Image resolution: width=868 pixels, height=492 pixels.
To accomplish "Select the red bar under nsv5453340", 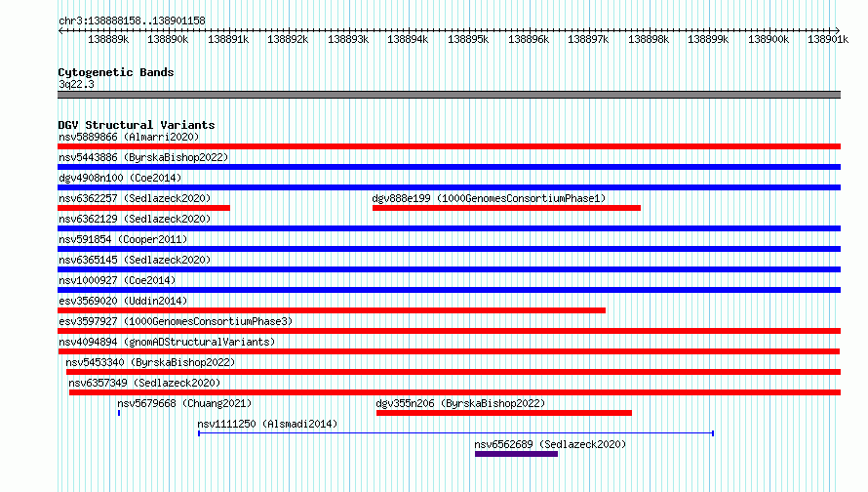I will click(454, 372).
